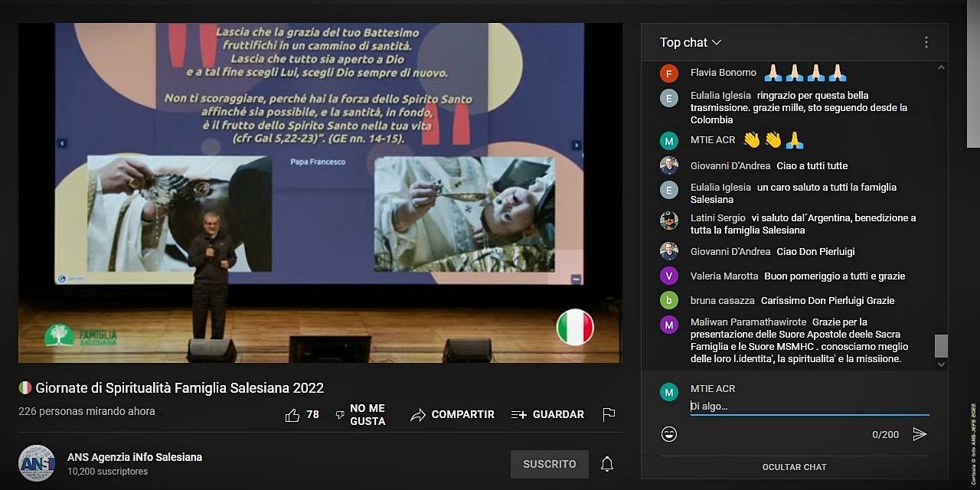Image resolution: width=980 pixels, height=490 pixels.
Task: Click the '0/200' character counter
Action: 885,435
